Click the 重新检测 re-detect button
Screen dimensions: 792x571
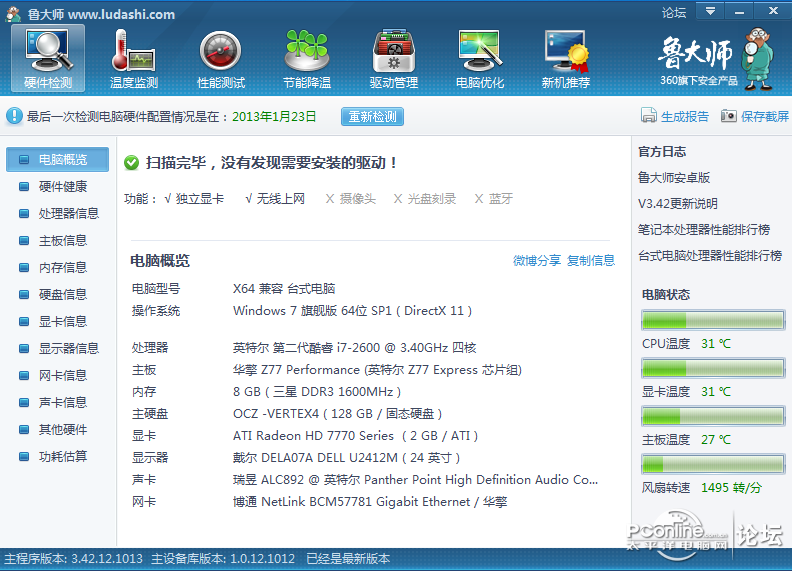[372, 116]
